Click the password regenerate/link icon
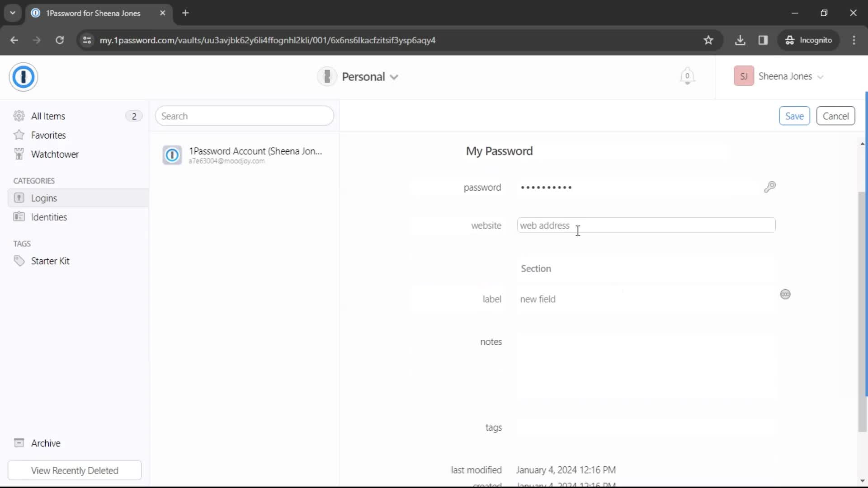Screen dimensions: 868x488 click(770, 187)
